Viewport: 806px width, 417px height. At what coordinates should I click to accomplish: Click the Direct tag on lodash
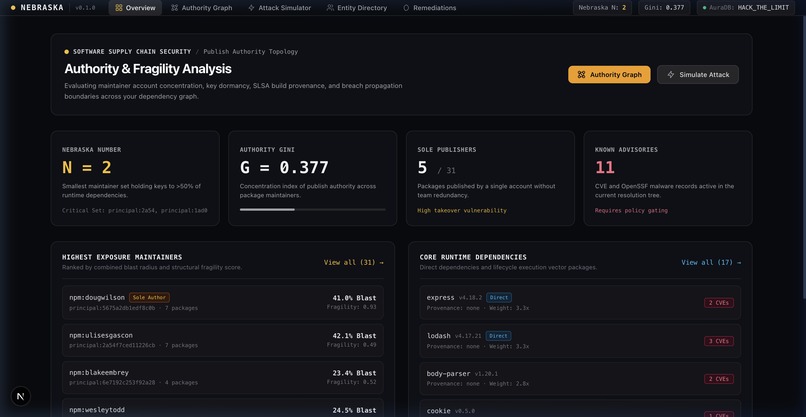499,335
